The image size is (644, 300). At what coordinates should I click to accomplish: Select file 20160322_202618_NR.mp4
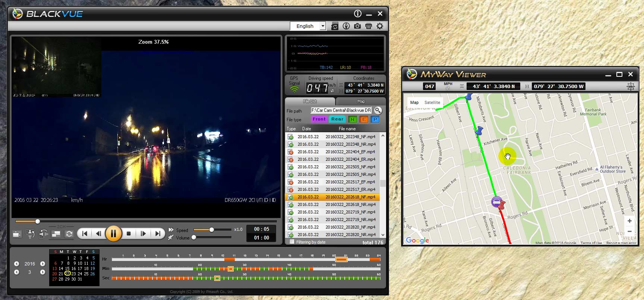click(x=332, y=204)
